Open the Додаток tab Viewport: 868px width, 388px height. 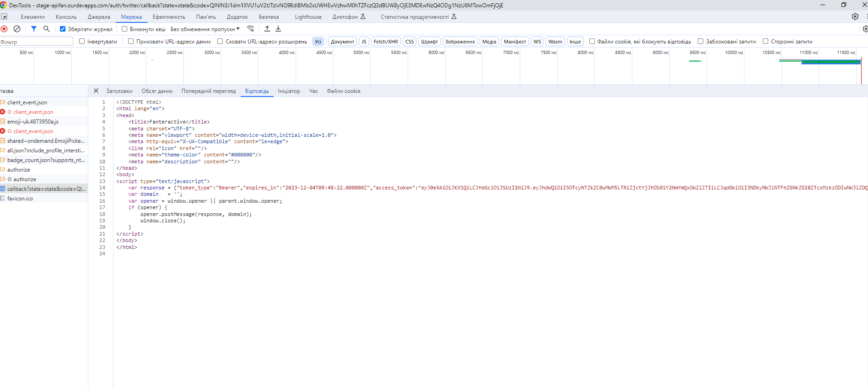point(237,17)
